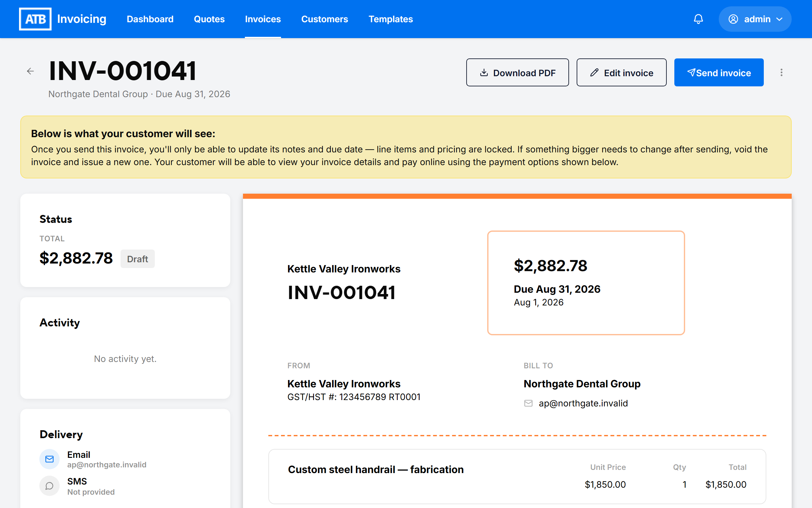The width and height of the screenshot is (812, 508).
Task: Click the $2,882.78 total in Status card
Action: coord(76,258)
